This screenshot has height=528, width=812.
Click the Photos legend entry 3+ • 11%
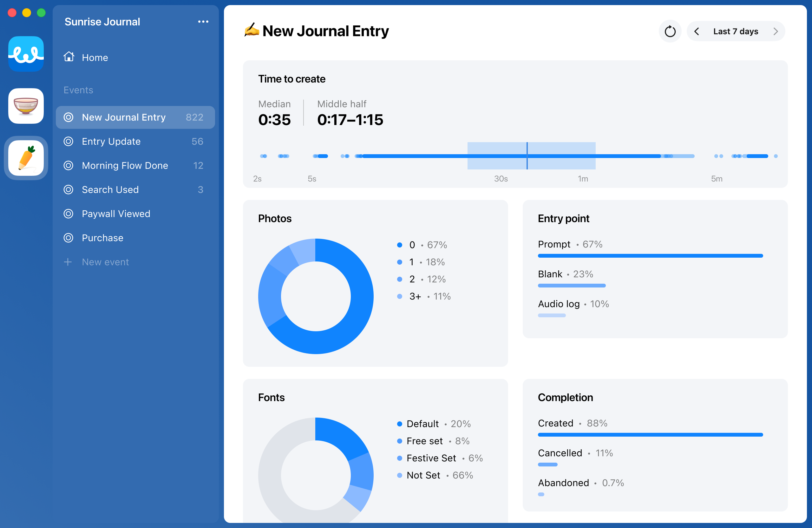point(424,296)
